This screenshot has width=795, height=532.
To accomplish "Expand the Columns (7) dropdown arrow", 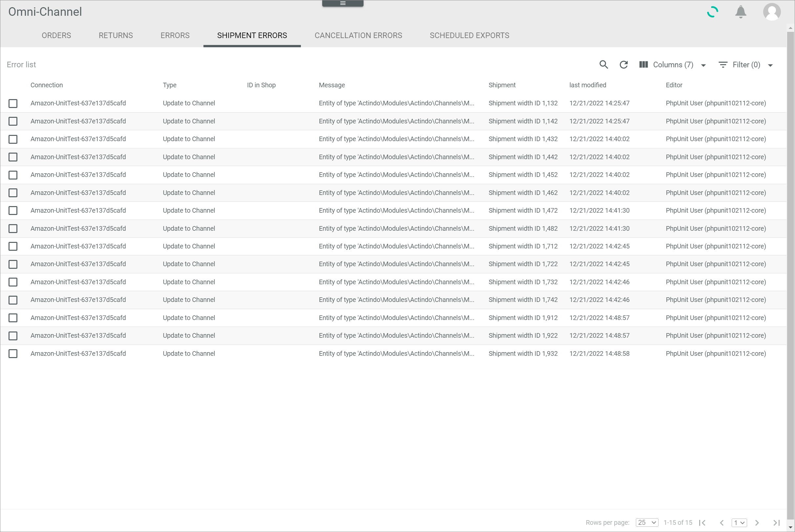I will click(x=703, y=65).
